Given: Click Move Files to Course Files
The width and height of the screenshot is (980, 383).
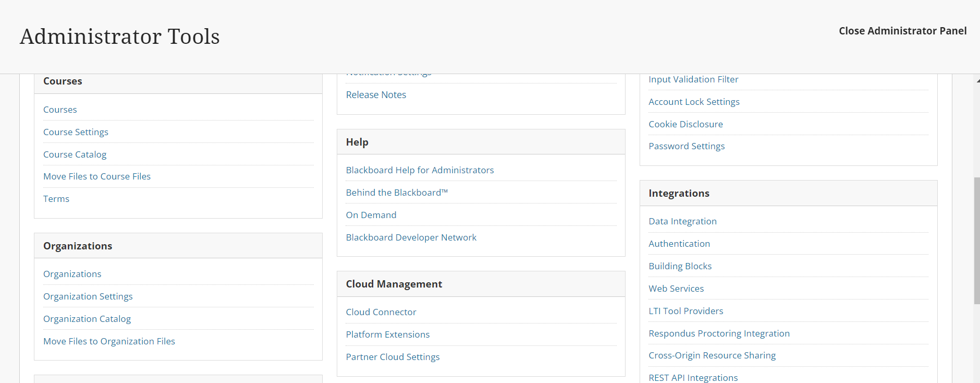Looking at the screenshot, I should coord(97,176).
